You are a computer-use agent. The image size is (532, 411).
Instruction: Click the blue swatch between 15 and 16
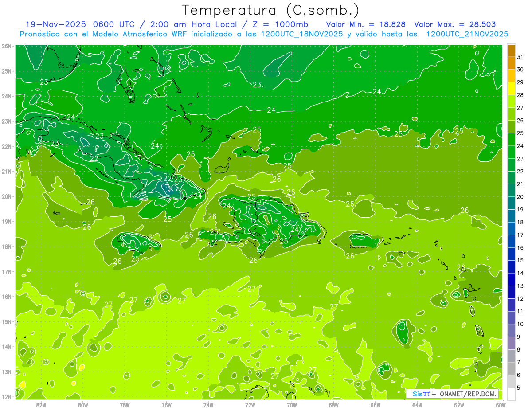point(511,254)
